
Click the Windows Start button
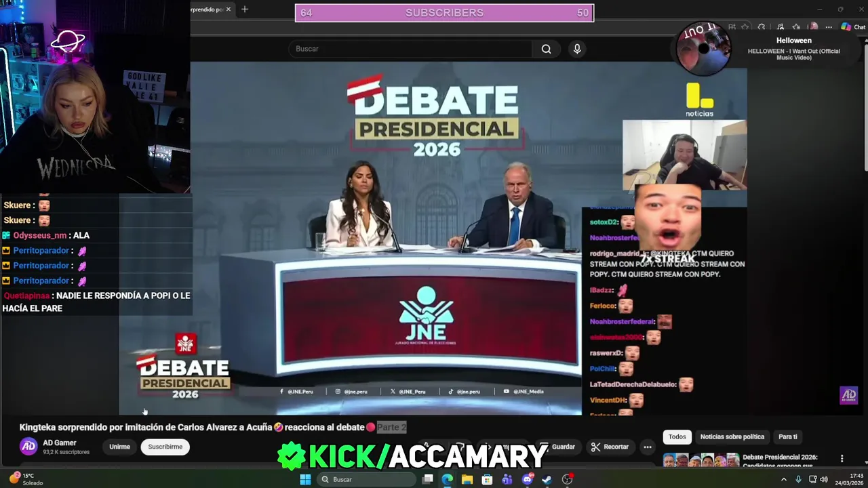pos(305,479)
